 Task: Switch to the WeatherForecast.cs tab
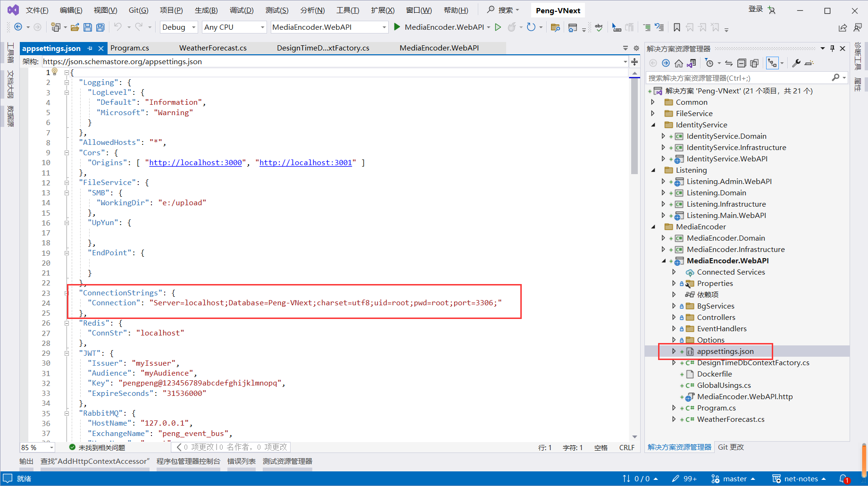pos(213,48)
